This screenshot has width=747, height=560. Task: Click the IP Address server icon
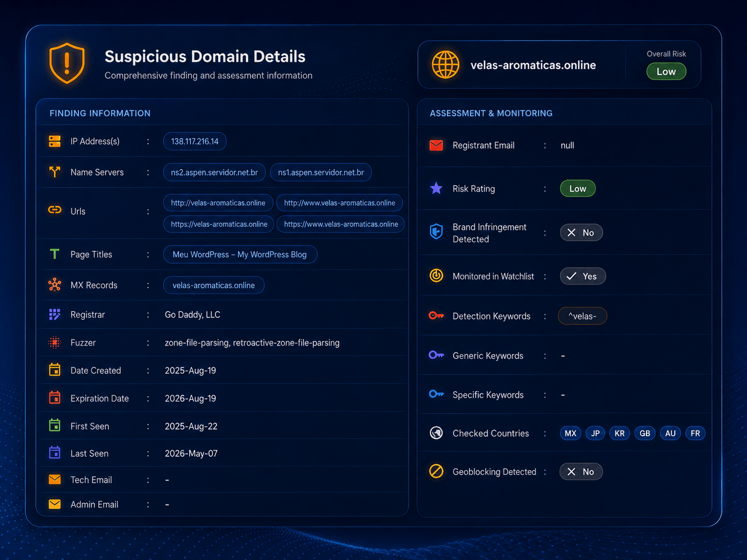(55, 141)
